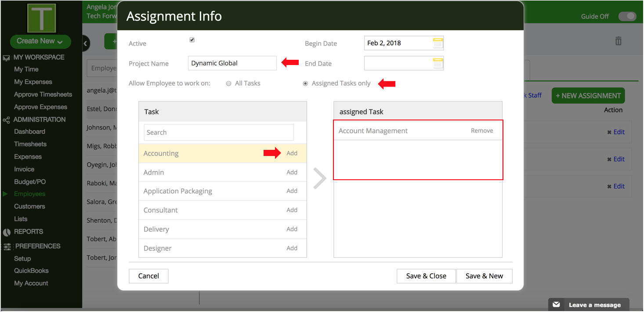Image resolution: width=644 pixels, height=312 pixels.
Task: Remove Account Management from assigned tasks
Action: tap(481, 131)
